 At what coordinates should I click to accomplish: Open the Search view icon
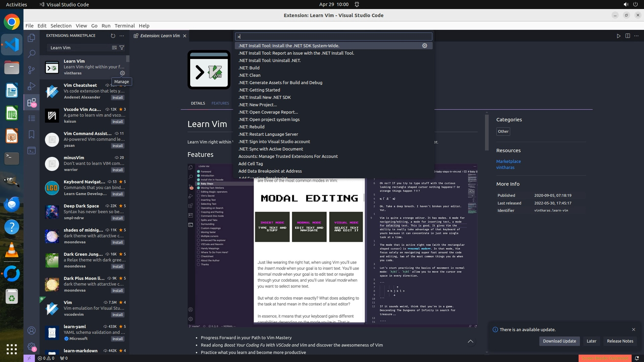[32, 54]
